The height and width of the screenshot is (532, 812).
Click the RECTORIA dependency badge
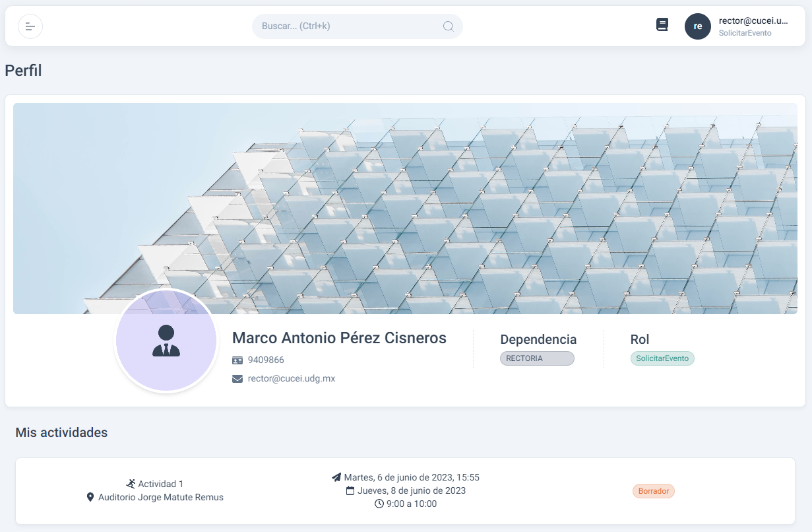(537, 358)
